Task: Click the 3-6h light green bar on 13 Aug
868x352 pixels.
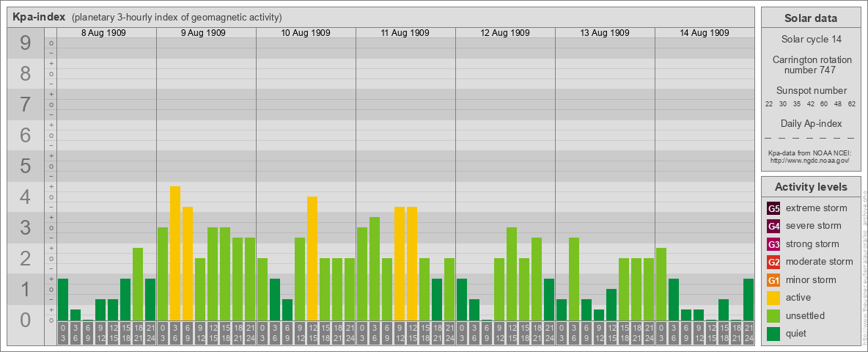Action: coord(574,279)
